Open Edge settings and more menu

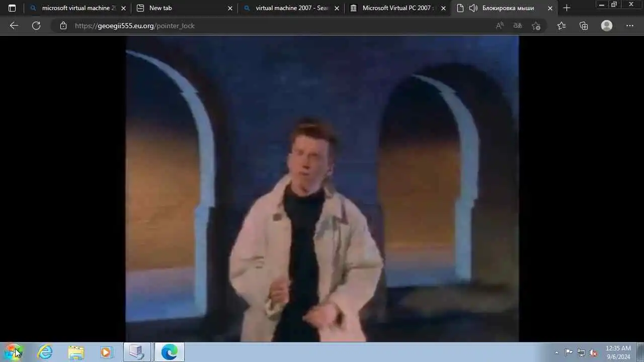(x=630, y=26)
